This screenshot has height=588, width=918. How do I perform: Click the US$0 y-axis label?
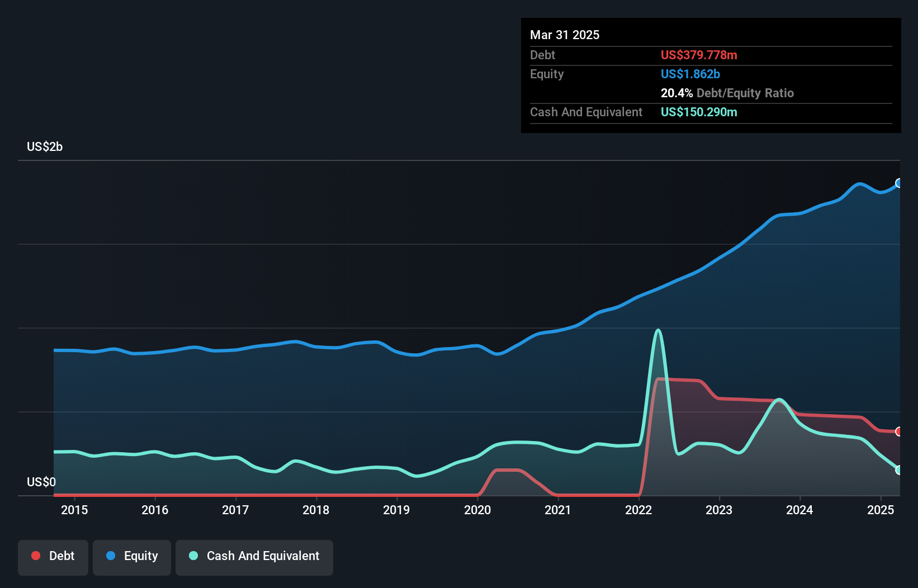pos(41,482)
